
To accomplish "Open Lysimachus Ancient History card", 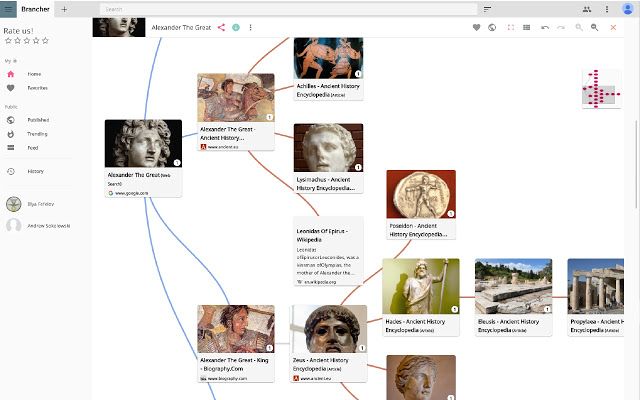I will tap(328, 158).
